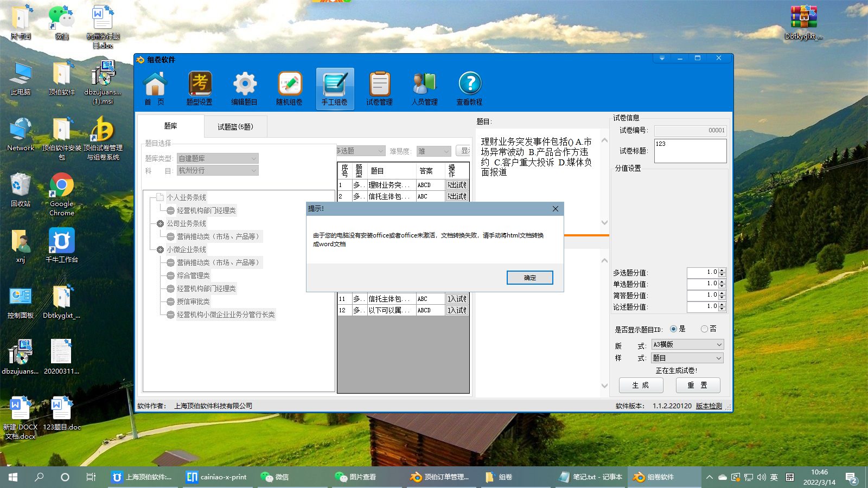The width and height of the screenshot is (868, 488).
Task: Open 微信 from the Windows taskbar
Action: pyautogui.click(x=276, y=477)
